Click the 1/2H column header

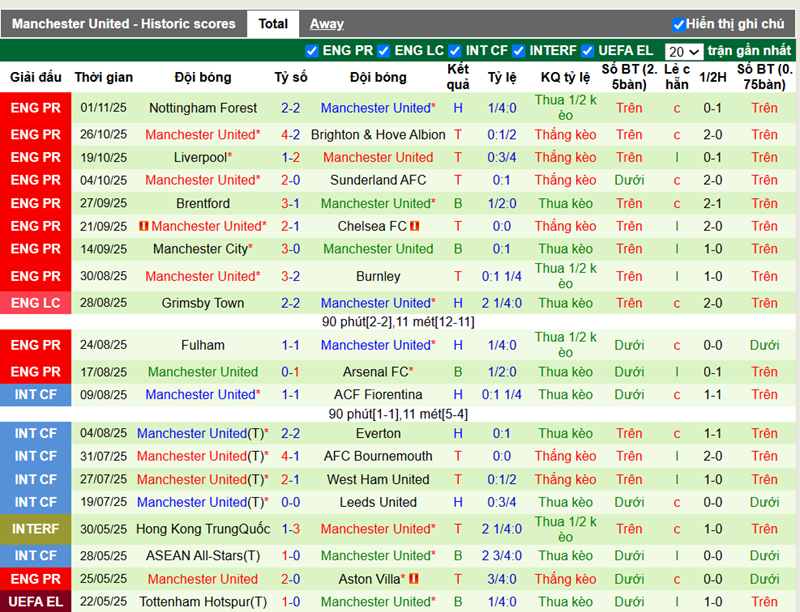pos(713,77)
